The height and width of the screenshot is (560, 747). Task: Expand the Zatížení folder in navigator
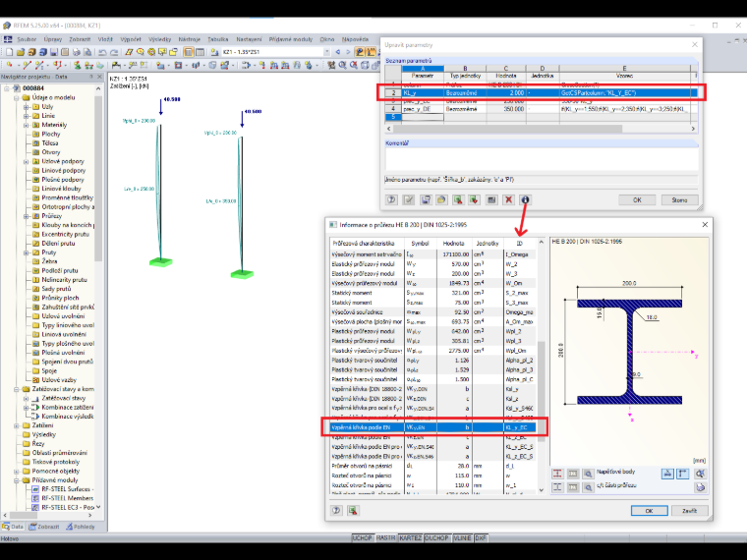point(17,425)
